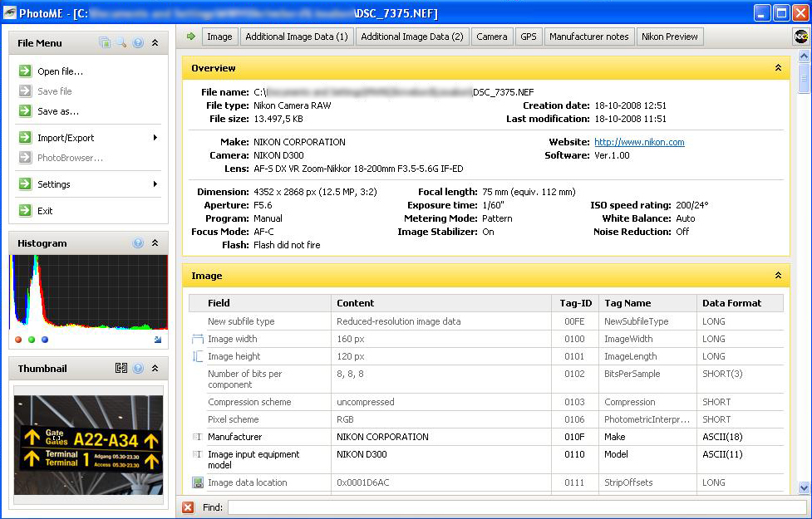This screenshot has width=812, height=519.
Task: Toggle the green channel in histogram
Action: click(x=32, y=340)
